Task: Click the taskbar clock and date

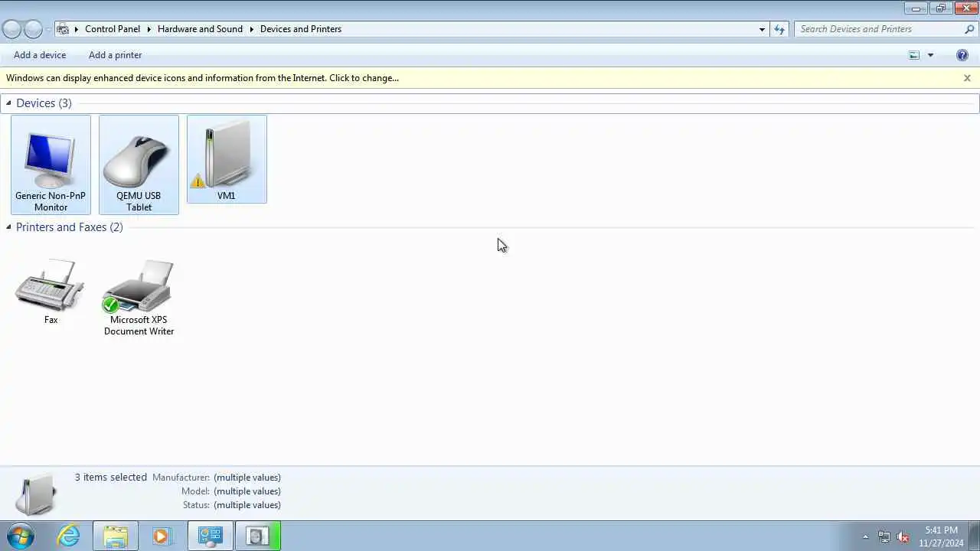Action: coord(941,536)
